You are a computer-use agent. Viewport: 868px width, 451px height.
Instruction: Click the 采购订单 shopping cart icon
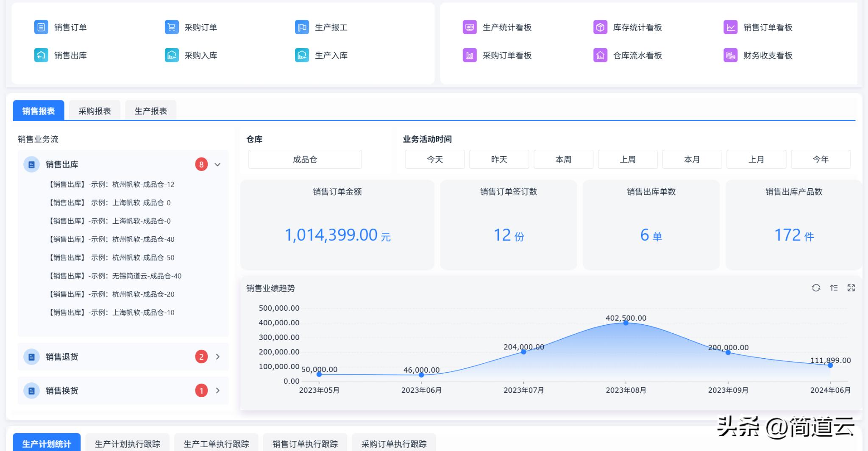(x=172, y=27)
